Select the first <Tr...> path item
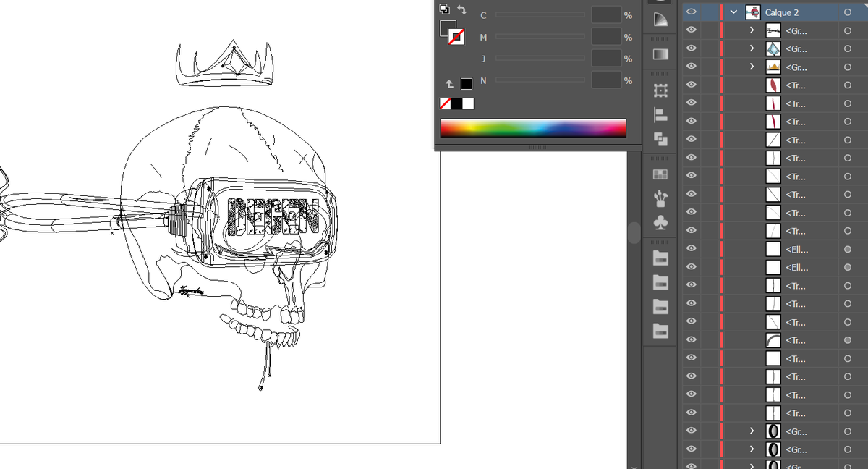The width and height of the screenshot is (868, 469). click(796, 85)
